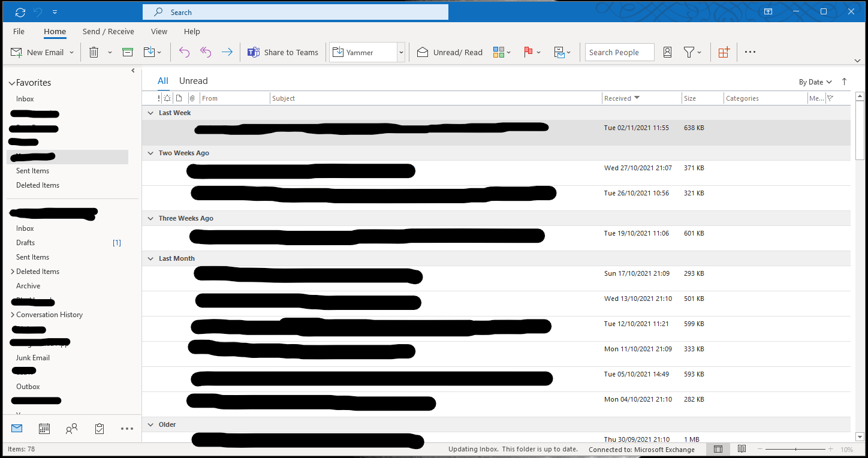868x458 pixels.
Task: Collapse the Last Week group
Action: coord(150,113)
